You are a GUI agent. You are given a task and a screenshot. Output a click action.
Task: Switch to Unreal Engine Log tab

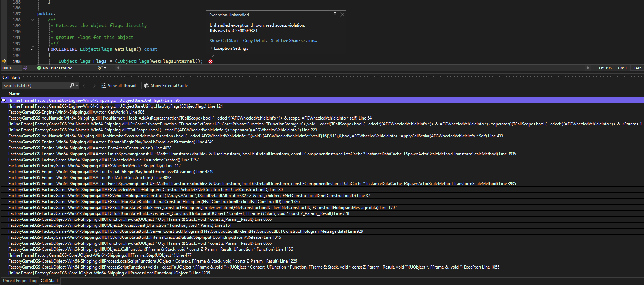point(20,281)
